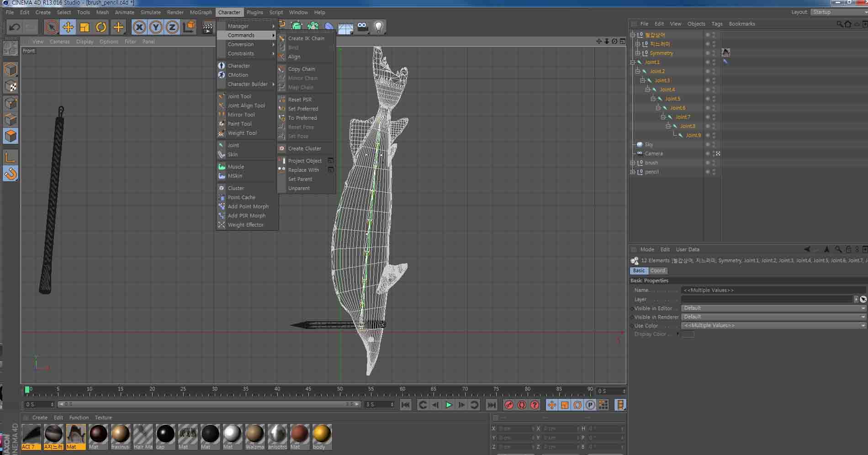This screenshot has height=455, width=868.
Task: Activate the Rotate tool
Action: (101, 27)
